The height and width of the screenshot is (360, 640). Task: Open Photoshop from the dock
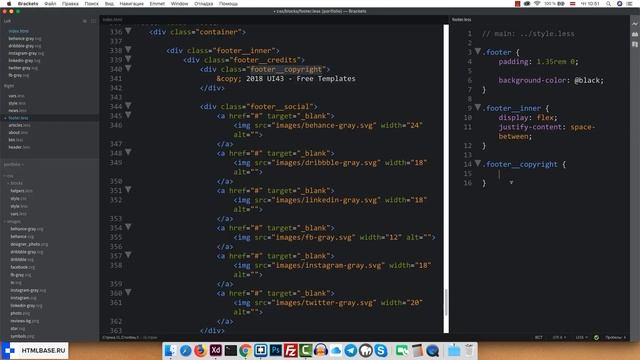(x=276, y=351)
